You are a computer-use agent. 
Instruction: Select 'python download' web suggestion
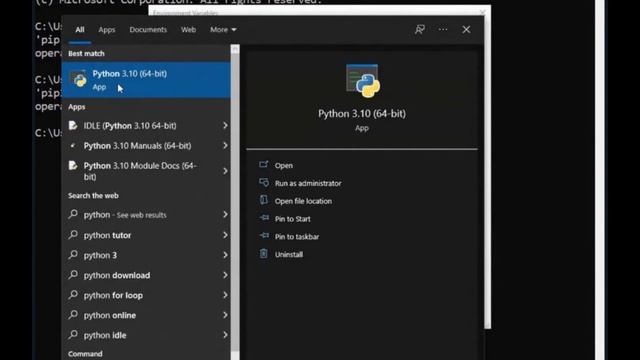click(x=146, y=275)
